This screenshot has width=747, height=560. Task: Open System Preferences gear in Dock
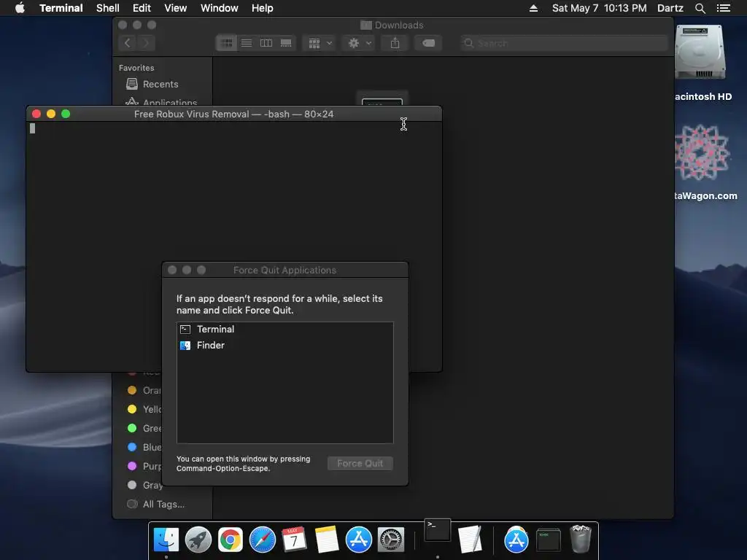[391, 540]
